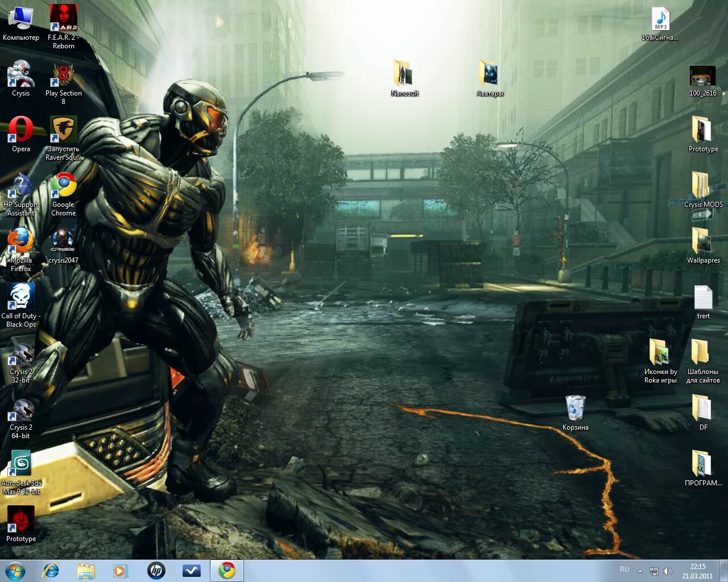Select Play Section 8 shortcut
The width and height of the screenshot is (728, 582).
[63, 83]
